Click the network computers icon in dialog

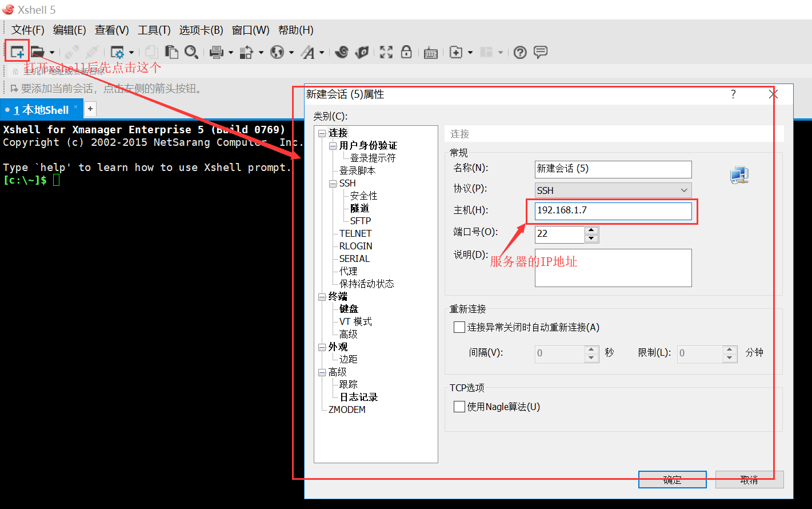pyautogui.click(x=739, y=175)
